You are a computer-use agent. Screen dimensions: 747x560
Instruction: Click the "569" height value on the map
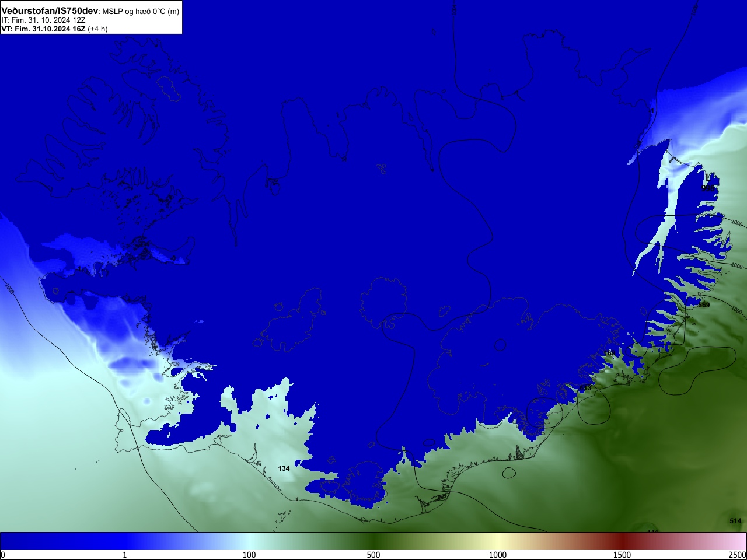(x=704, y=305)
